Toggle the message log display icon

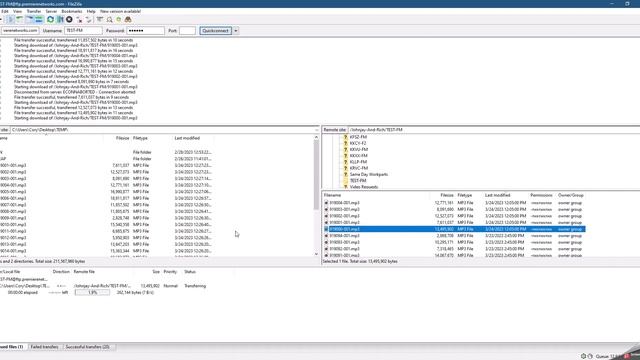coord(11,19)
